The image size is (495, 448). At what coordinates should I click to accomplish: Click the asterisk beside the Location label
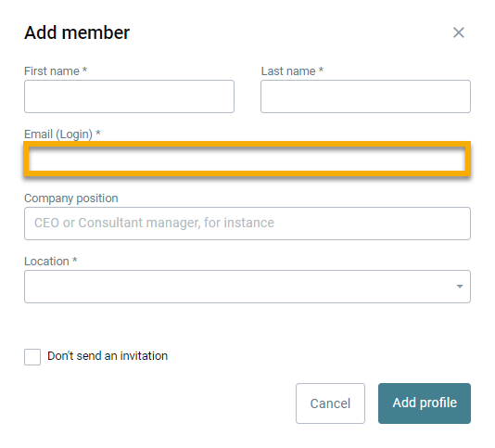pyautogui.click(x=75, y=260)
